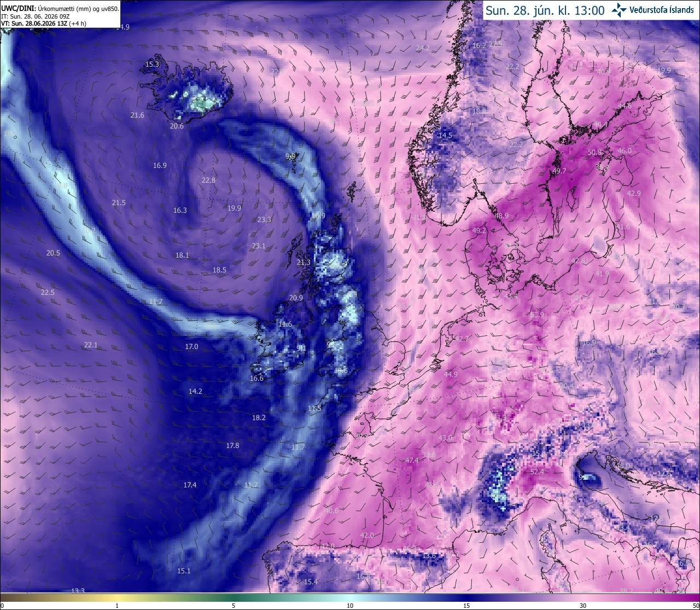The image size is (700, 610).
Task: Click the 5 tick on the color legend
Action: coord(234,606)
